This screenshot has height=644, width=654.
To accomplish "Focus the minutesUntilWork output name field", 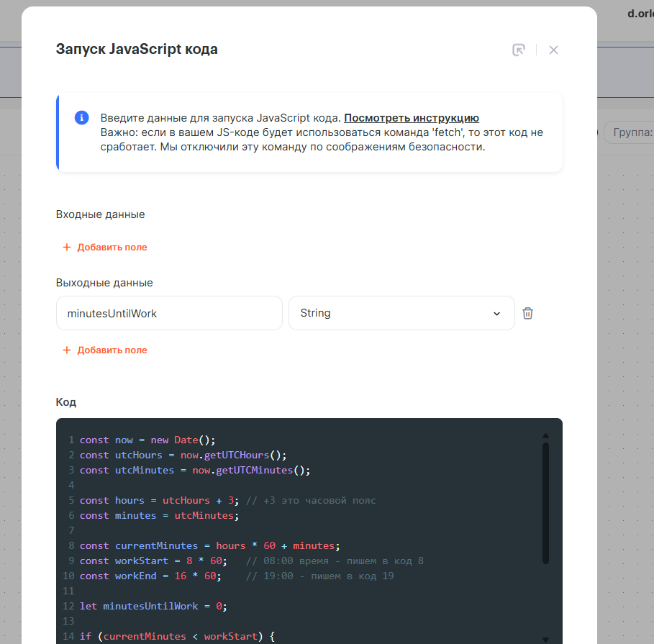I will coord(169,313).
